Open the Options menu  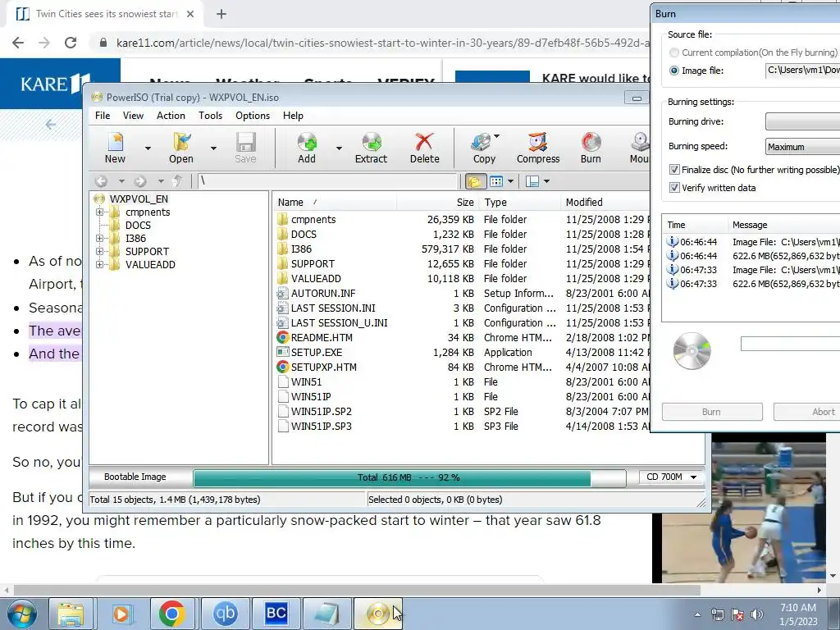click(253, 116)
